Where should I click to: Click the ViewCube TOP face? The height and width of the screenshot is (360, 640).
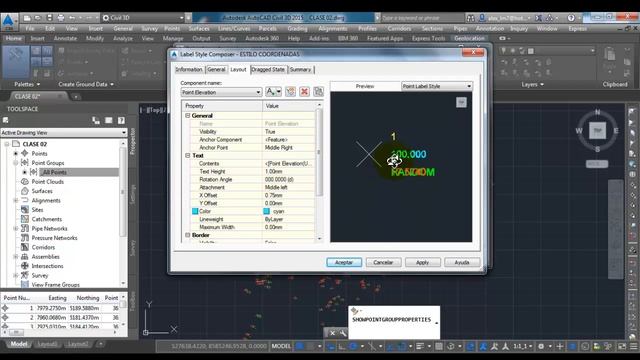coord(598,131)
